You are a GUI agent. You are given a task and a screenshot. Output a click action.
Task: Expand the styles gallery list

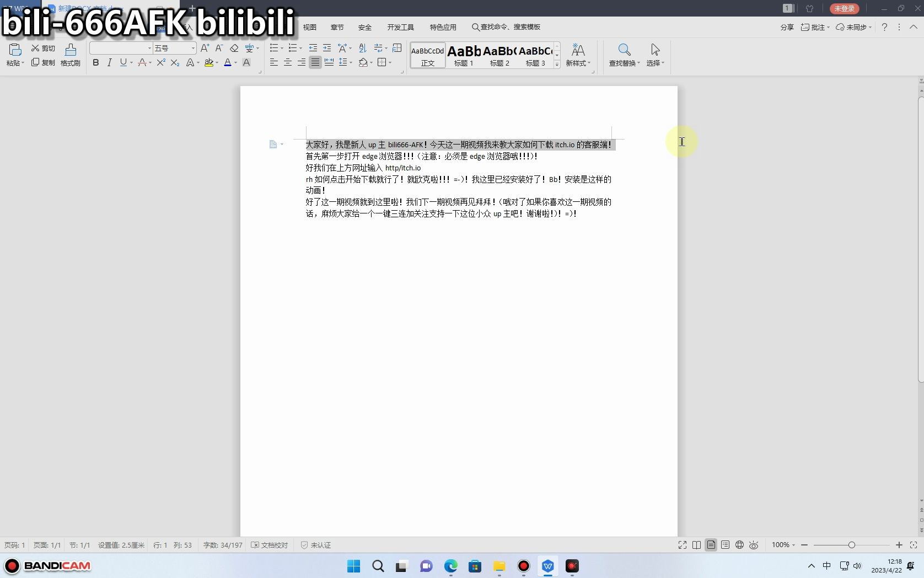(x=557, y=65)
